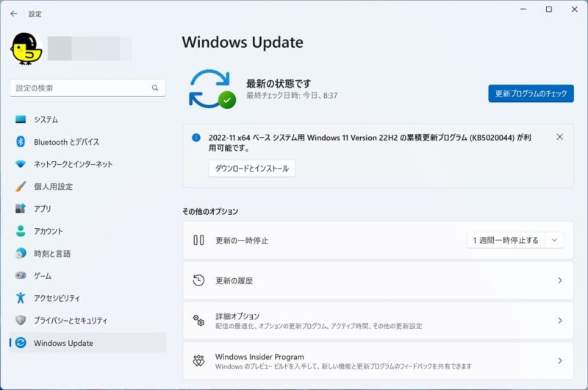Click その他のオプション heading text
Image resolution: width=588 pixels, height=390 pixels.
tap(210, 212)
